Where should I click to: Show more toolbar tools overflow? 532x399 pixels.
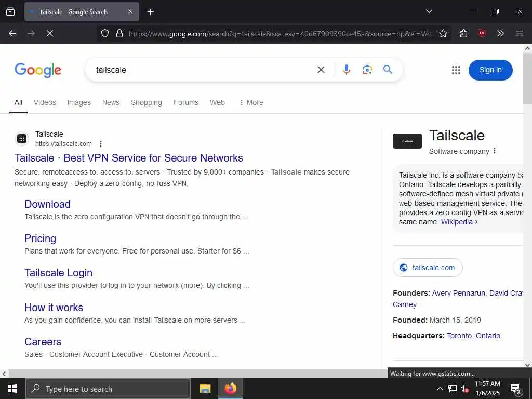(500, 33)
